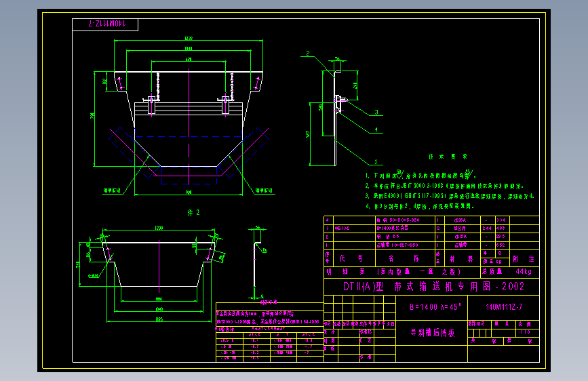Click balloon number 2 leader label
This screenshot has width=588, height=381.
[307, 54]
